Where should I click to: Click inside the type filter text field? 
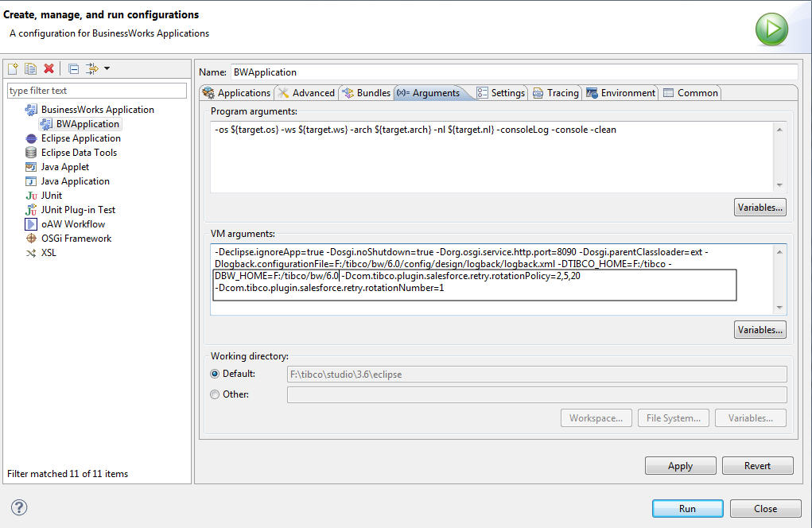point(97,91)
